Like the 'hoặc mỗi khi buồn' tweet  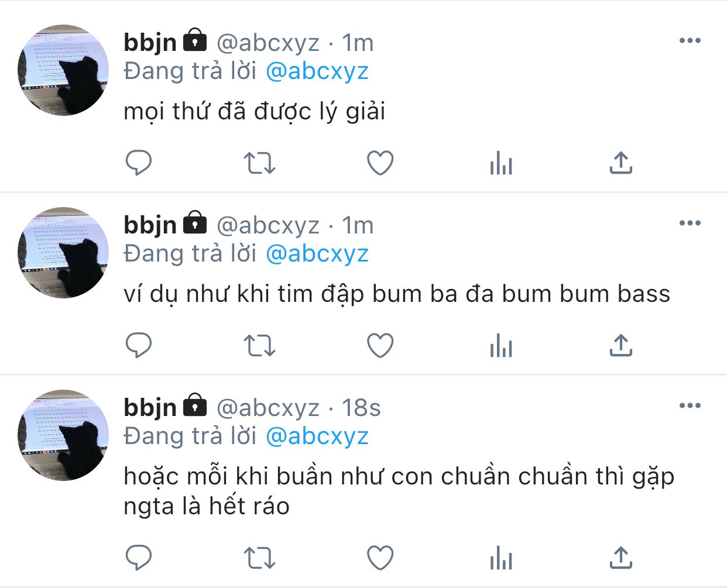tap(380, 558)
